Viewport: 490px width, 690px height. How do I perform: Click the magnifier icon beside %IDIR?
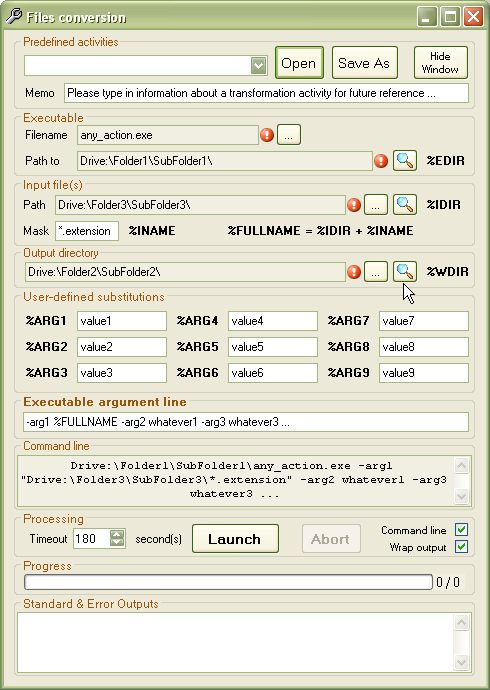pos(405,205)
